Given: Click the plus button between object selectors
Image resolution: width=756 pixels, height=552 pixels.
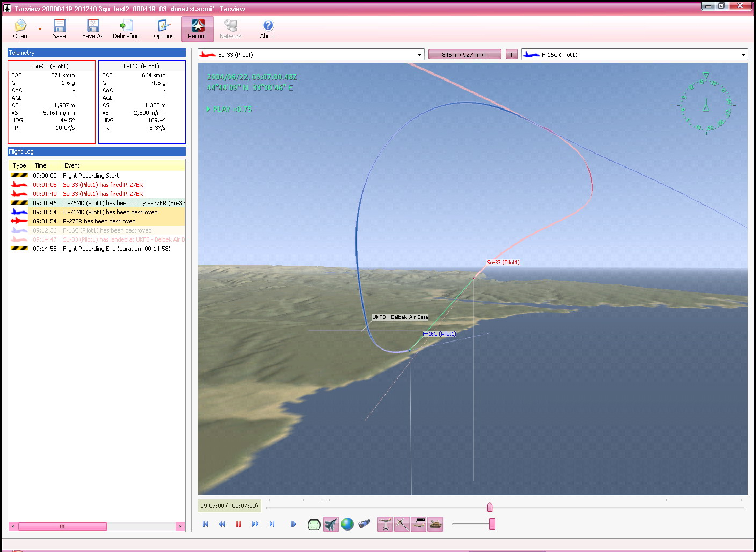Looking at the screenshot, I should (x=511, y=55).
